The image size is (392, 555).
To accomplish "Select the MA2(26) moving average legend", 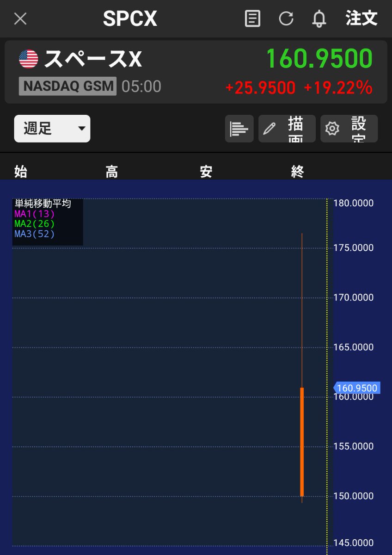I will click(x=35, y=224).
